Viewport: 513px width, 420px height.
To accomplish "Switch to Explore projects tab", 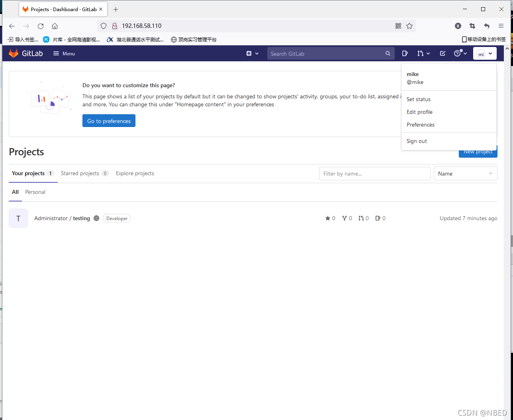I will (x=135, y=173).
